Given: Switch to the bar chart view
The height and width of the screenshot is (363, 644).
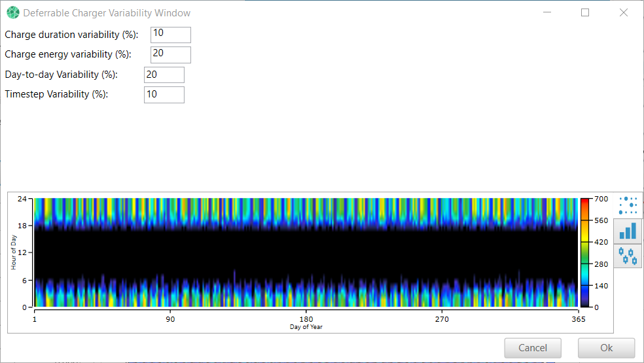Looking at the screenshot, I should (x=628, y=231).
